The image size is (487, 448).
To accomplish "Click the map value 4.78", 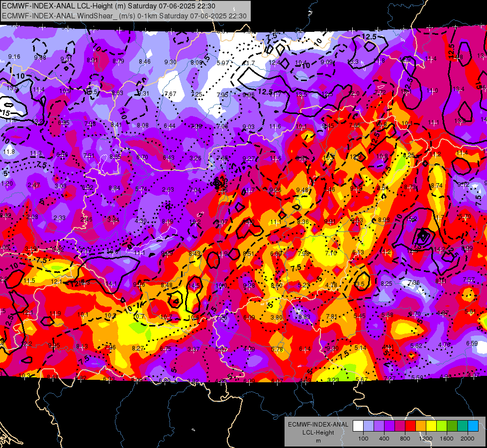I will (331, 285).
